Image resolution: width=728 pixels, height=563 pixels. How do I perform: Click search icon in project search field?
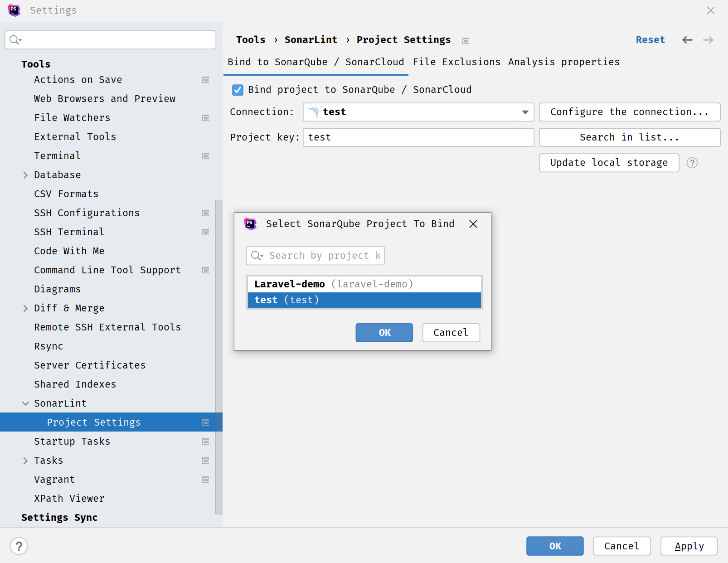[257, 256]
